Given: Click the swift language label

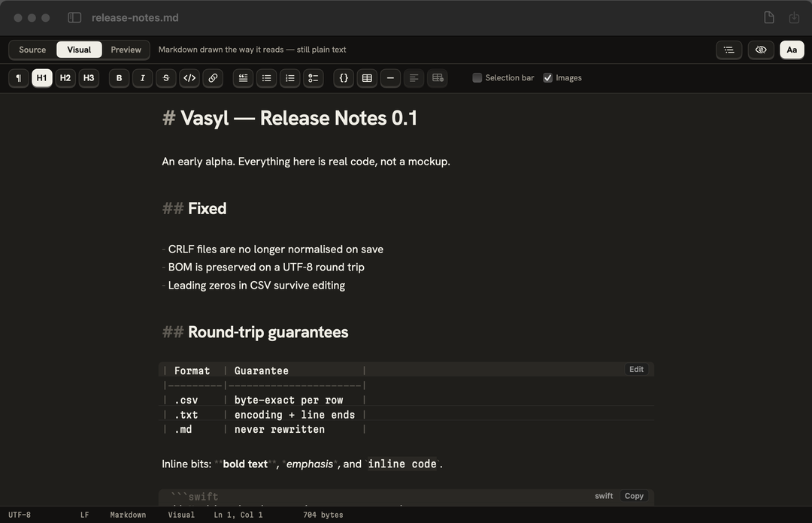Looking at the screenshot, I should pos(604,495).
